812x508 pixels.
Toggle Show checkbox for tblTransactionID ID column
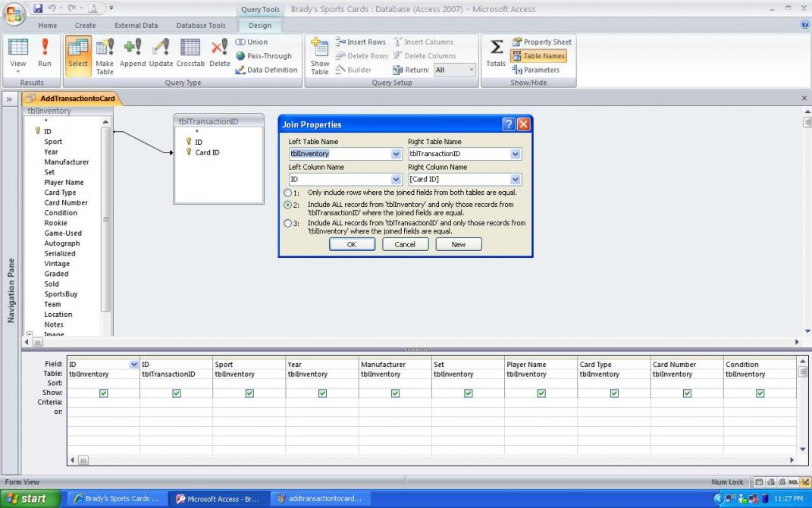tap(177, 394)
